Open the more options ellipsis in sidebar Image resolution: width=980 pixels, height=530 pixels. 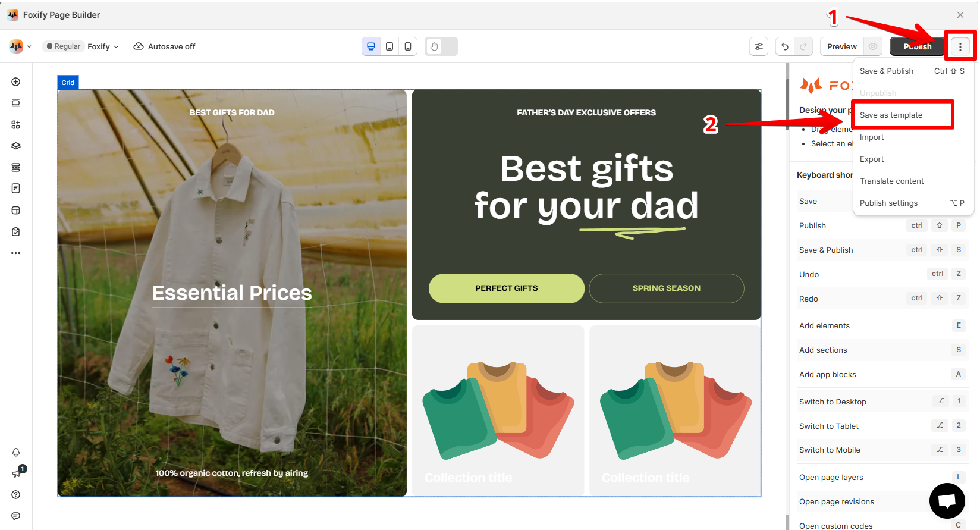point(16,253)
